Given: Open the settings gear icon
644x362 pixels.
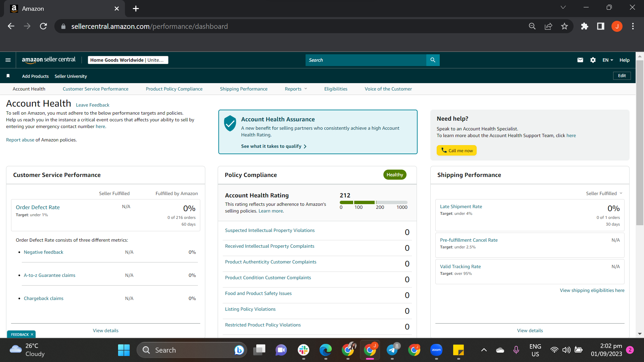Looking at the screenshot, I should [593, 60].
